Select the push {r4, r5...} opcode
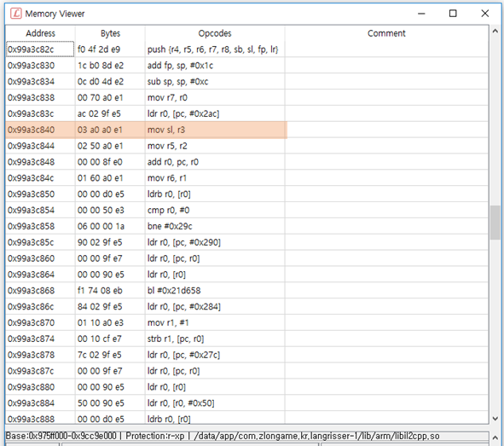 click(x=213, y=49)
